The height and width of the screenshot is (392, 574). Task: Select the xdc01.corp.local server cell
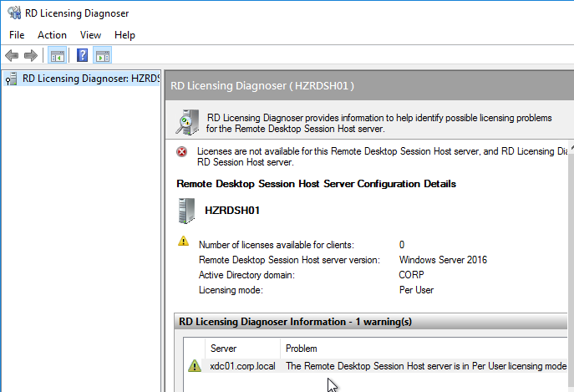[242, 366]
